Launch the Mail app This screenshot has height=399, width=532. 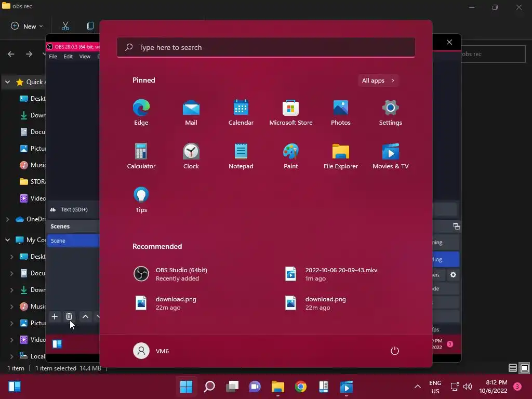click(x=191, y=113)
